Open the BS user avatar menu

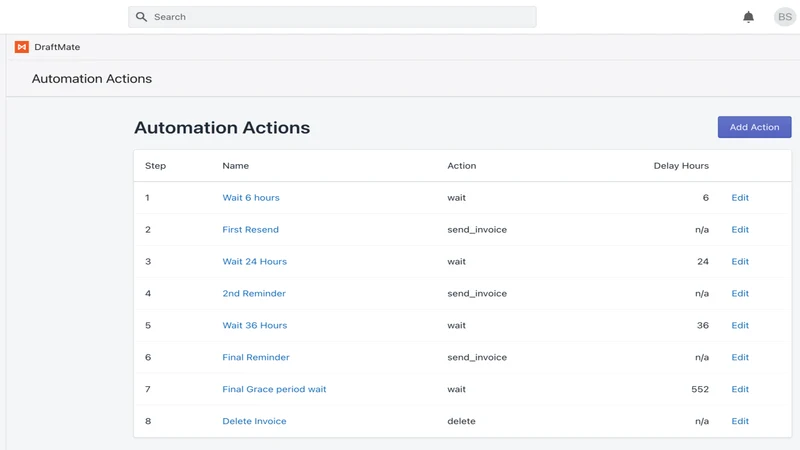(x=785, y=17)
